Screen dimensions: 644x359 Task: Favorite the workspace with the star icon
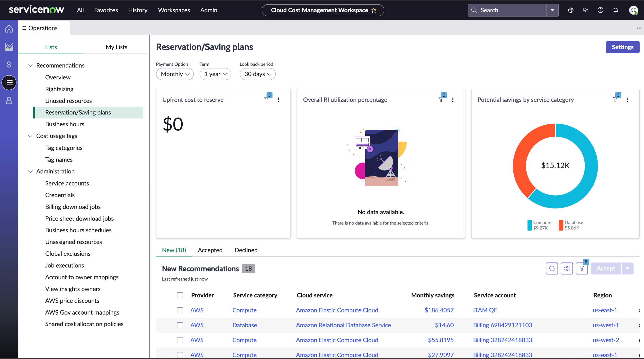pos(374,10)
